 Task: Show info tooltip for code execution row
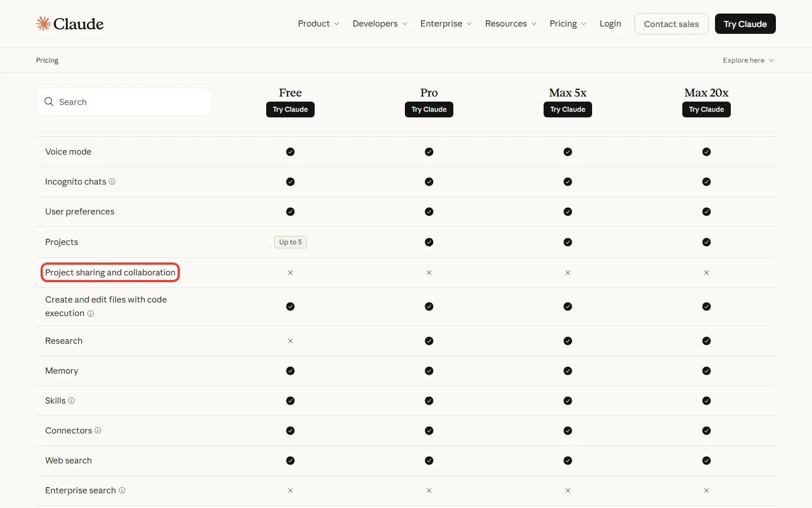(x=90, y=314)
